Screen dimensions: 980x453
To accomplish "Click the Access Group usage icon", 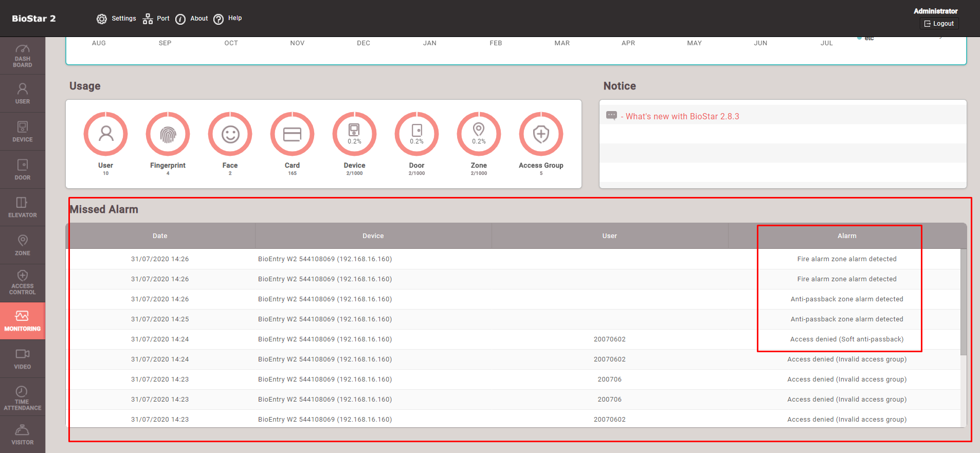I will (541, 134).
